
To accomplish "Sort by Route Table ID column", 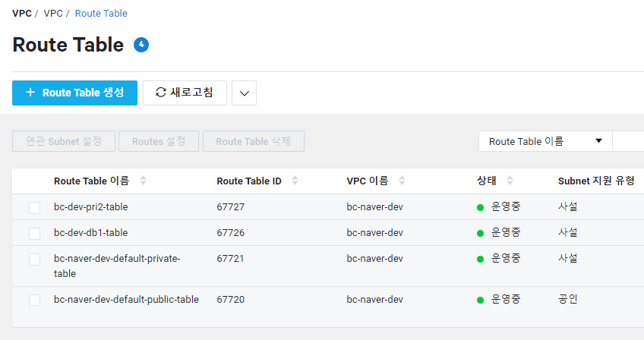I will click(295, 181).
